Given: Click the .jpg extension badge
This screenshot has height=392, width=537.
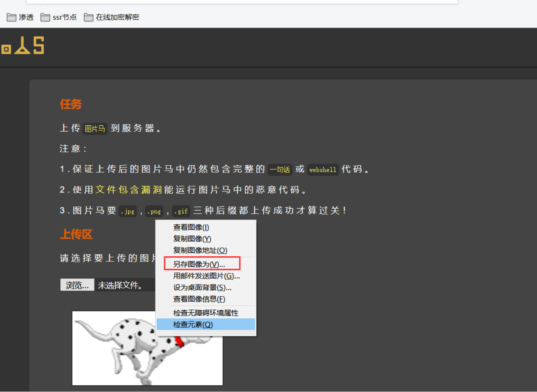Looking at the screenshot, I should 128,211.
